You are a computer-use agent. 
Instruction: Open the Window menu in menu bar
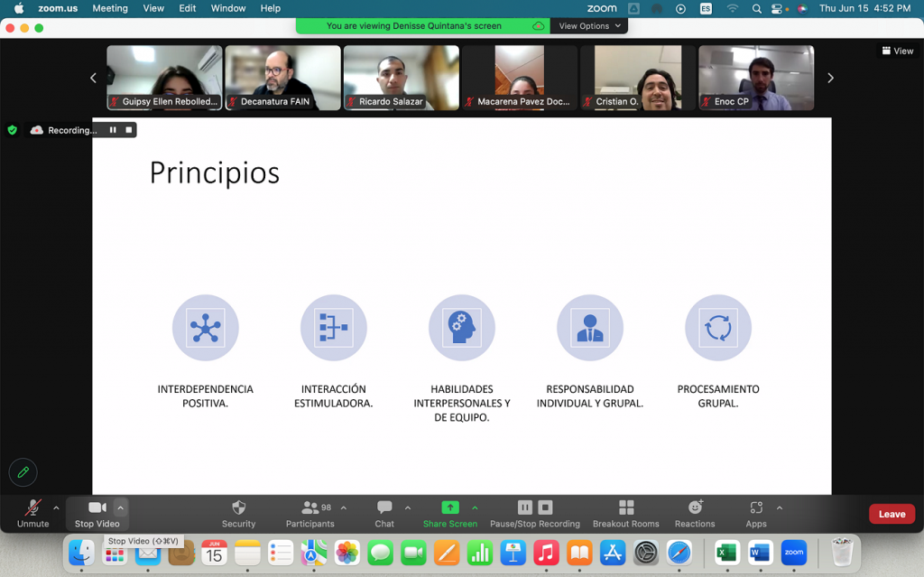point(228,8)
